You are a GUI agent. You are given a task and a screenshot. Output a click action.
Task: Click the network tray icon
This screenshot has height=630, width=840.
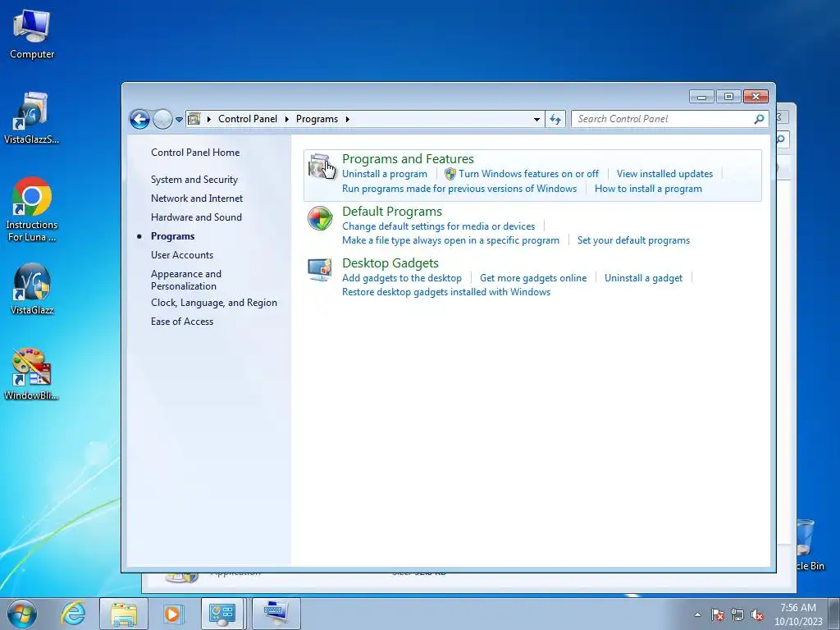(x=737, y=615)
